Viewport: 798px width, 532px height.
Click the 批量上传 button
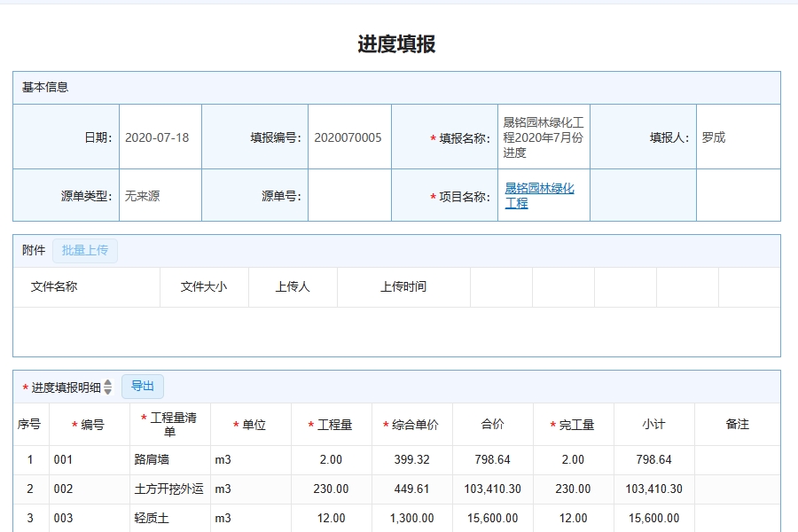[85, 250]
